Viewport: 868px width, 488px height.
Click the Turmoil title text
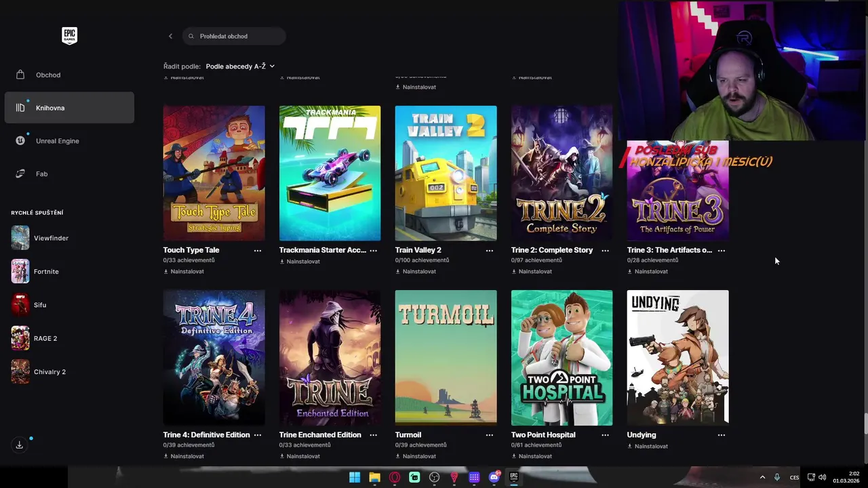click(408, 435)
